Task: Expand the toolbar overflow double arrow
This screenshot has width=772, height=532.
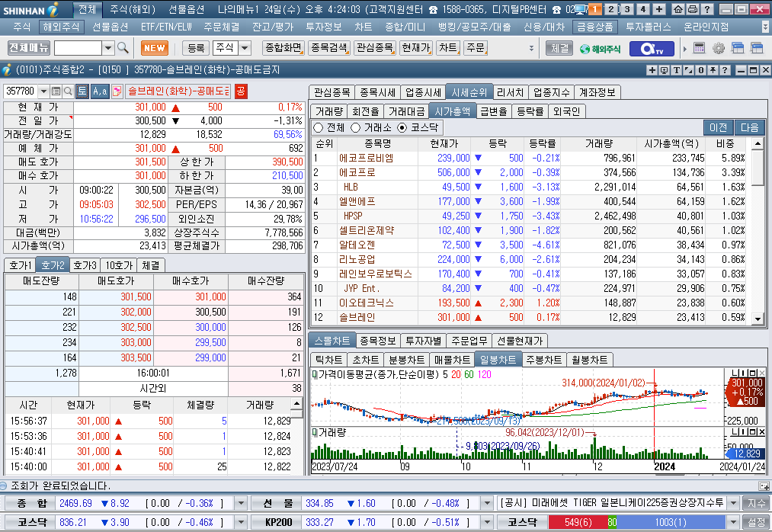Action: [531, 48]
